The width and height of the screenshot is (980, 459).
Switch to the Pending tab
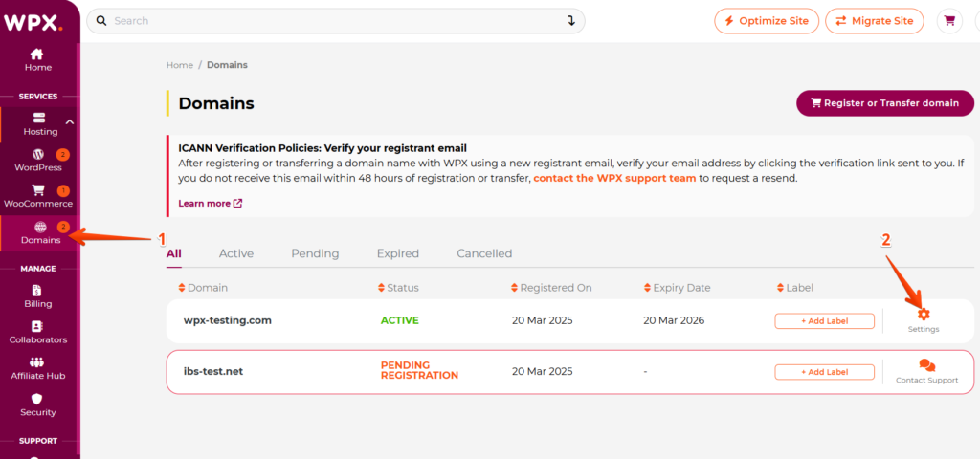[x=315, y=253]
